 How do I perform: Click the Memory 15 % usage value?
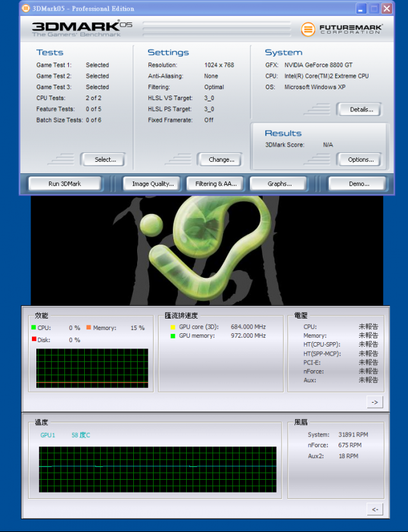tap(138, 327)
